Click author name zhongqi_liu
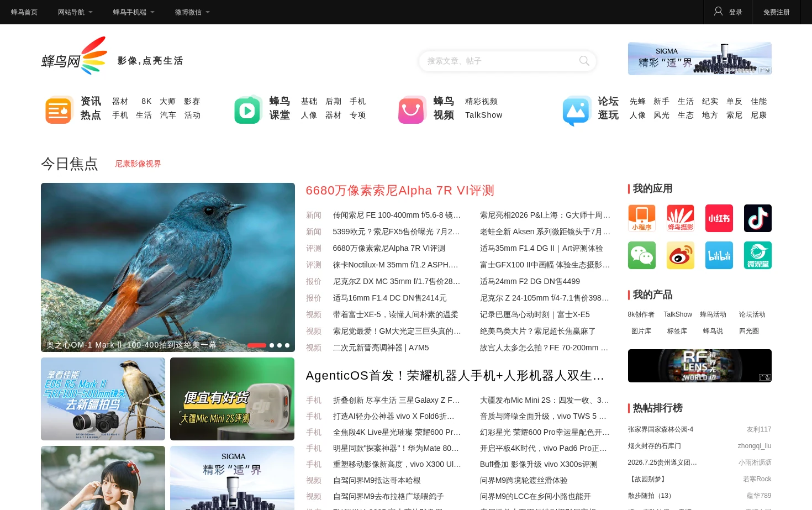This screenshot has width=812, height=510. 754,446
